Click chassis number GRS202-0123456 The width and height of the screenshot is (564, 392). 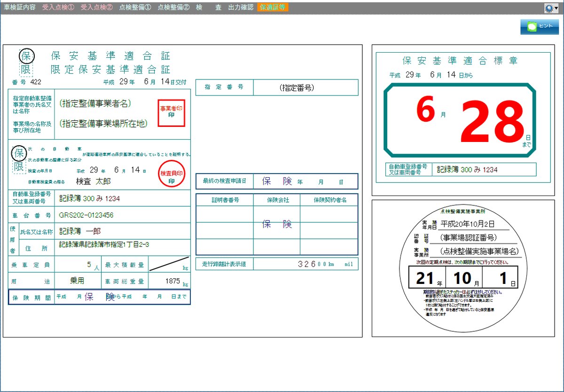click(86, 215)
